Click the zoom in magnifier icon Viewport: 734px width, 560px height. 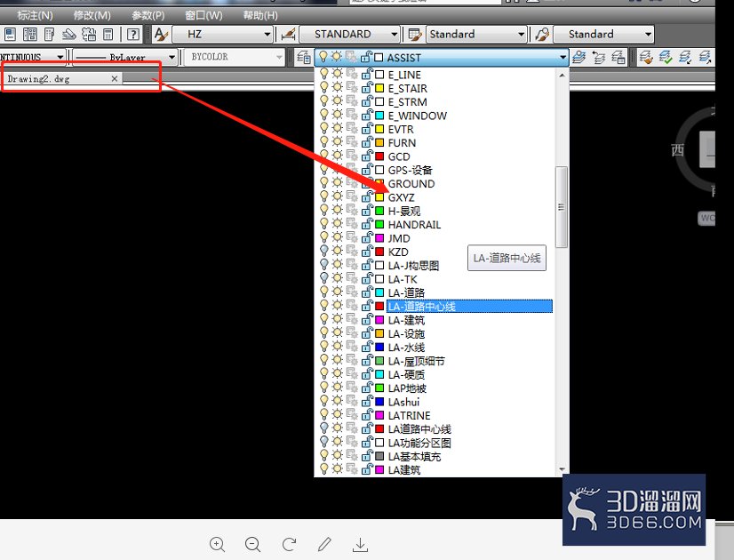click(217, 544)
